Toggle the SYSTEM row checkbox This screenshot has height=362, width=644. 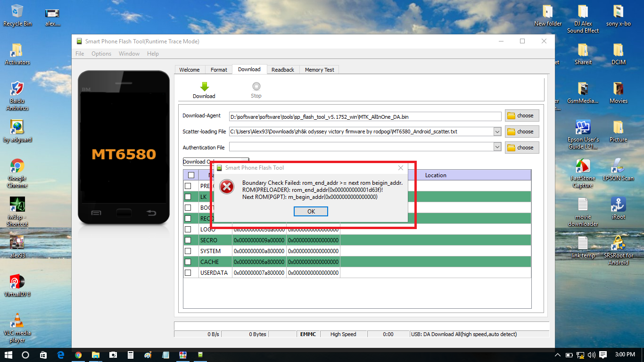(x=188, y=251)
